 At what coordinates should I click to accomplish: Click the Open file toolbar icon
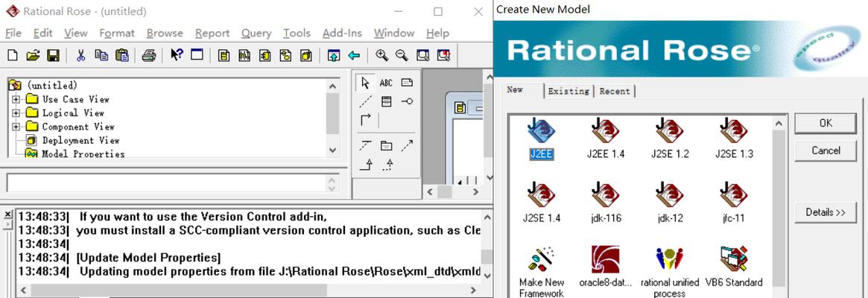(x=33, y=55)
